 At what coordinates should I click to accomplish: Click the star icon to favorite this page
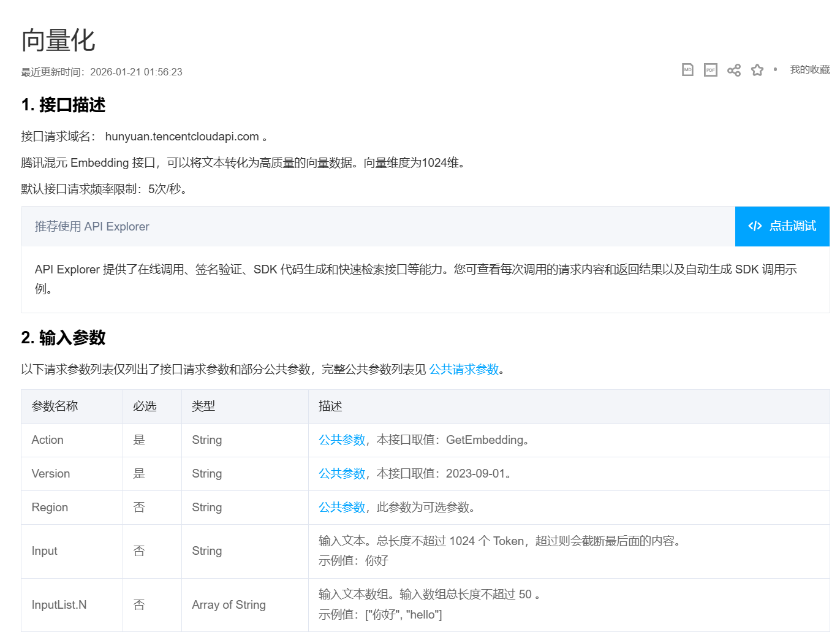(x=757, y=70)
